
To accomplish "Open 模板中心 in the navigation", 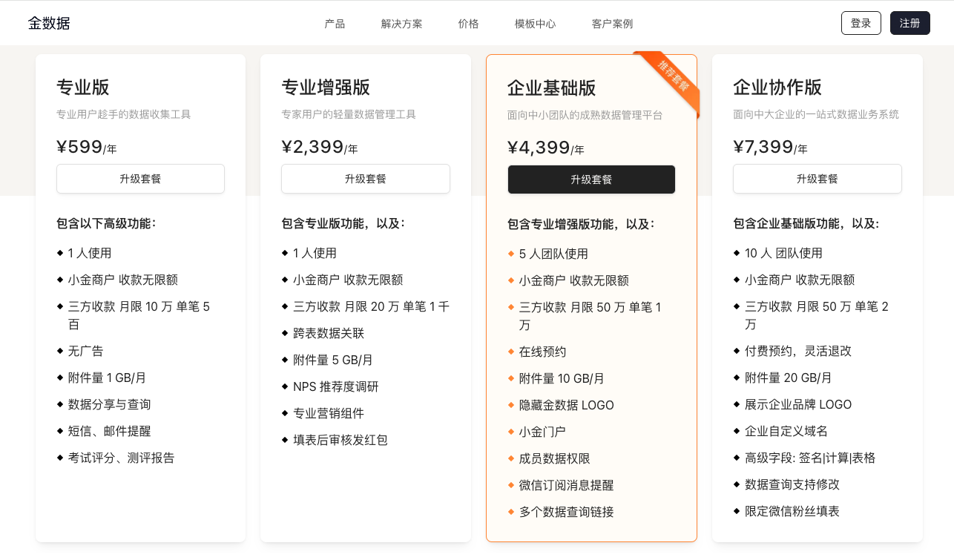I will (535, 24).
